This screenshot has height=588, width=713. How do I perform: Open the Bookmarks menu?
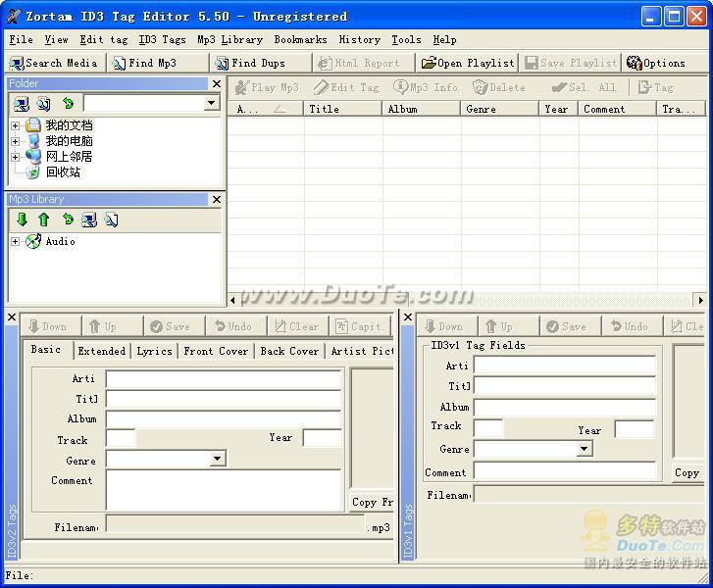(x=300, y=39)
